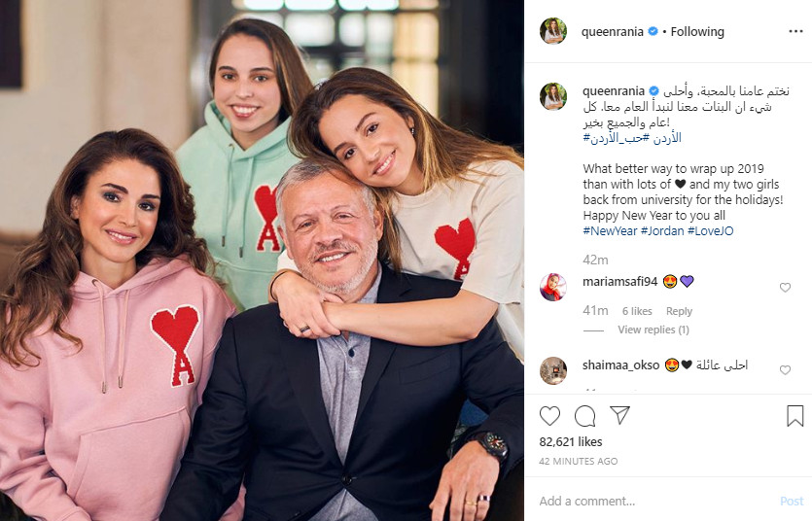Like the post with heart icon

tap(549, 415)
